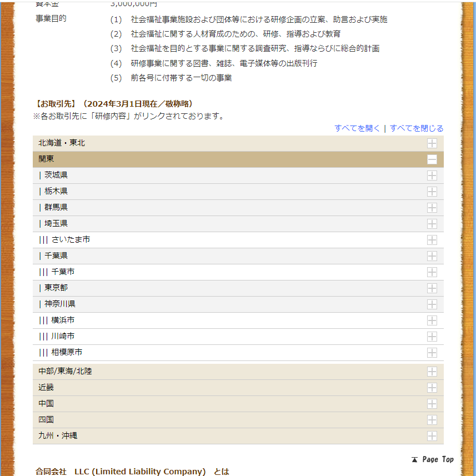Screen dimensions: 476x476
Task: Click the 事業目的 label
Action: [51, 18]
